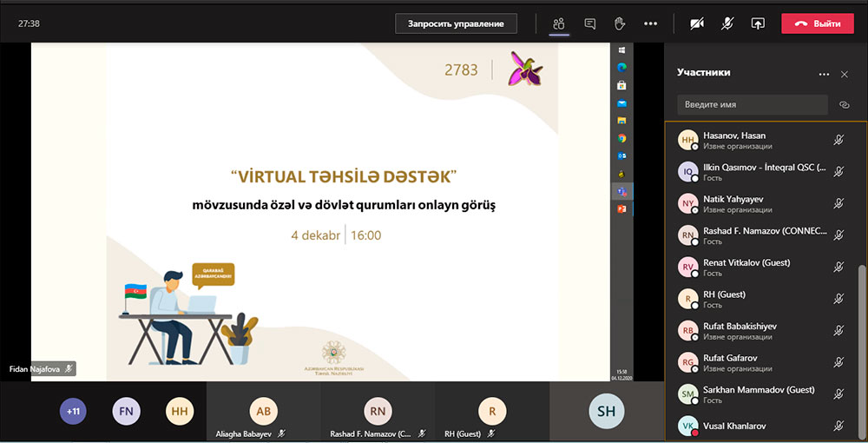868x443 pixels.
Task: Leave the meeting with Выйти button
Action: (817, 23)
